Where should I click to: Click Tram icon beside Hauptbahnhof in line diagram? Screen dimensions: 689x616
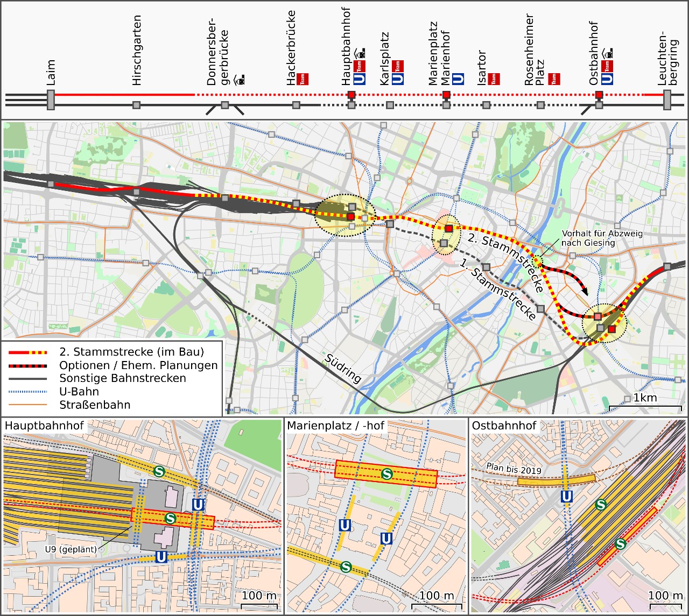point(361,66)
